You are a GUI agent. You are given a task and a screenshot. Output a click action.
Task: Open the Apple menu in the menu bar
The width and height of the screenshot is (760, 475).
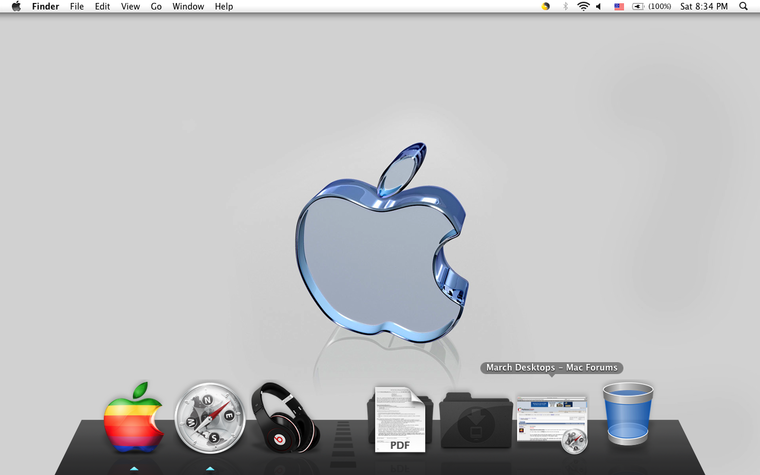tap(16, 6)
